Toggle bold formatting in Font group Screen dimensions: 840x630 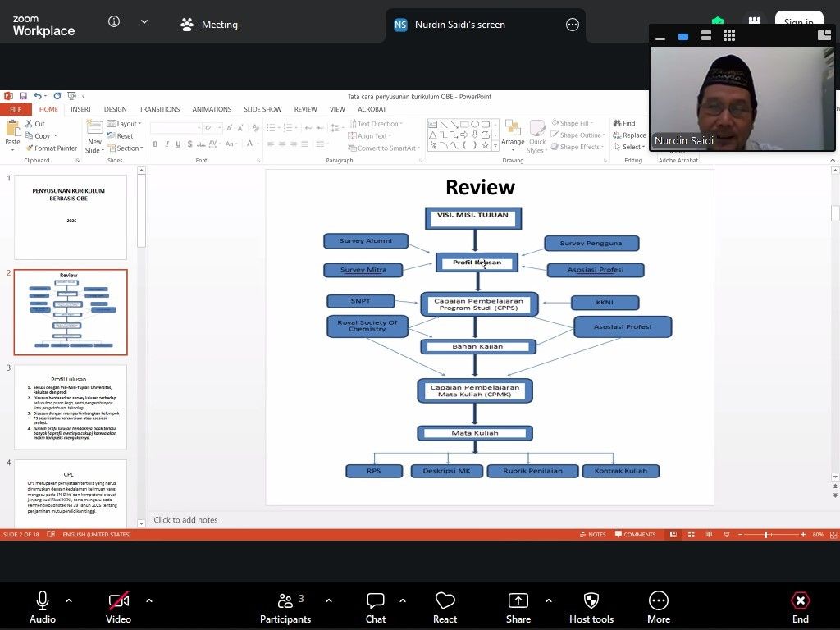[155, 144]
